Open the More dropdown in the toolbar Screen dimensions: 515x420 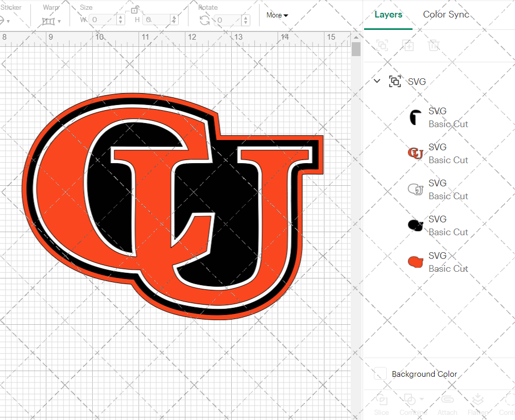276,15
